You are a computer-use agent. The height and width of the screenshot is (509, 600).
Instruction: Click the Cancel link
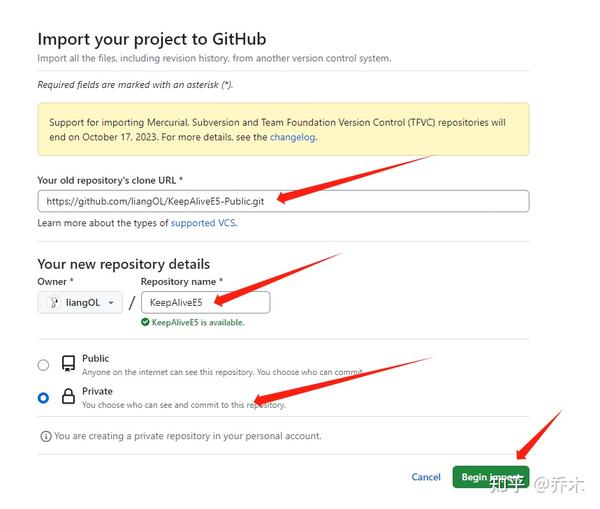426,477
